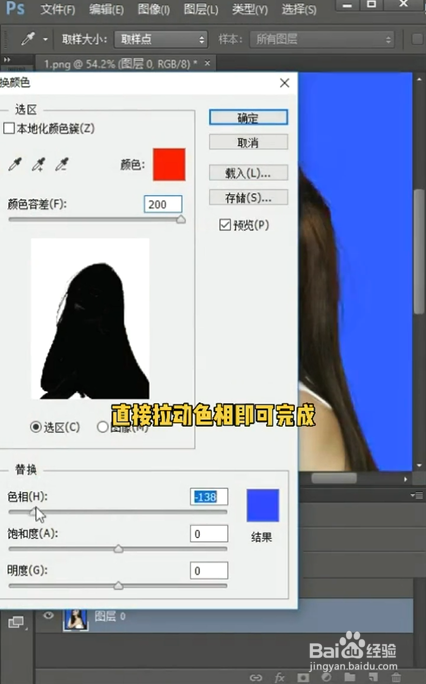Pick the add-to-sample eyedropper
Viewport: 426px width, 684px height.
tap(38, 165)
